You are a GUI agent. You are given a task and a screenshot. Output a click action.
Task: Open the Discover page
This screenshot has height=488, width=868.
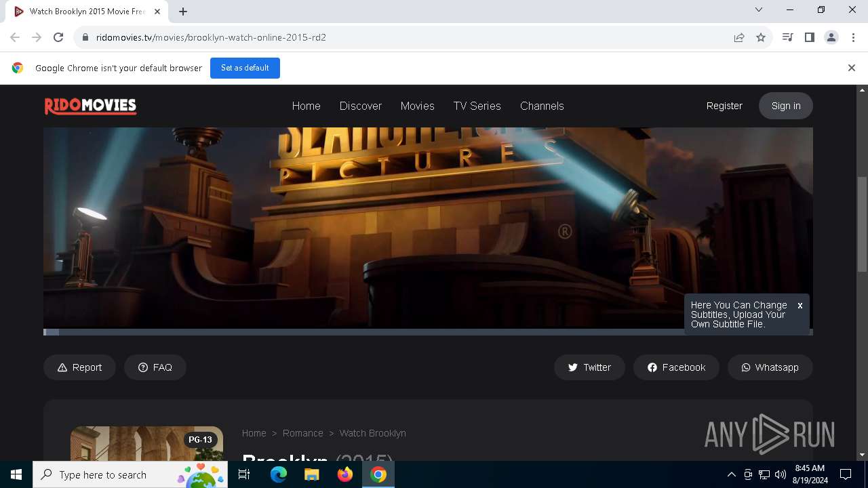coord(360,106)
